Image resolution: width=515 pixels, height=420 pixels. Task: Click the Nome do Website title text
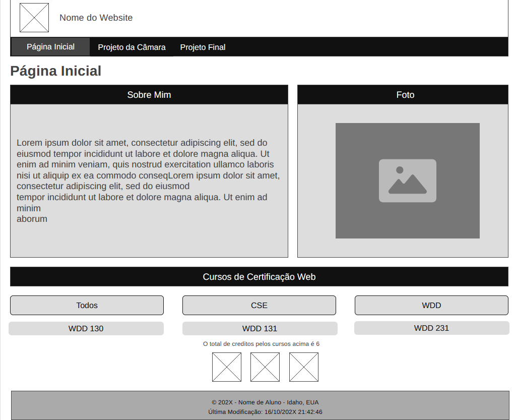(96, 18)
